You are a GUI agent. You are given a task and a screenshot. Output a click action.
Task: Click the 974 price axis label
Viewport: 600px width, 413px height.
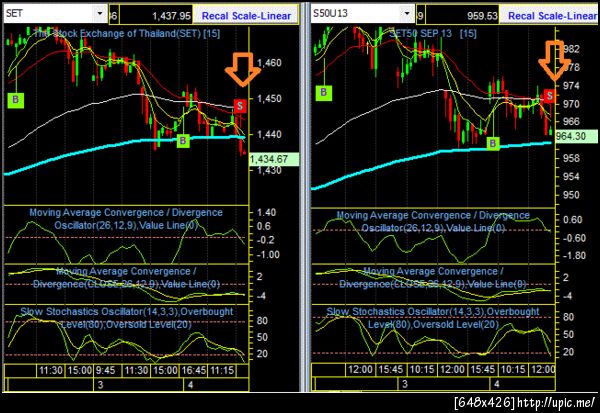click(572, 86)
